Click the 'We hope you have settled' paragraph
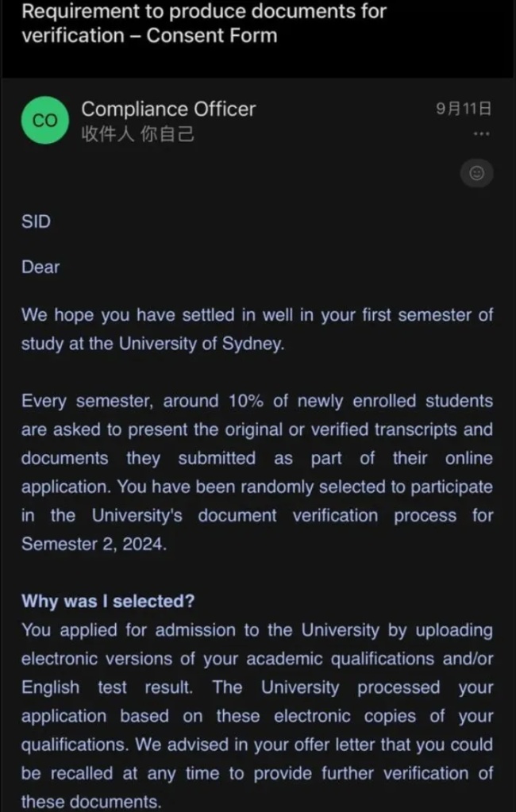 click(257, 329)
